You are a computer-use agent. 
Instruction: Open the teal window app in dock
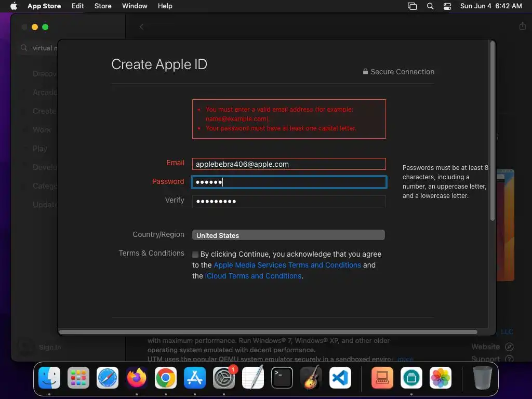point(411,378)
